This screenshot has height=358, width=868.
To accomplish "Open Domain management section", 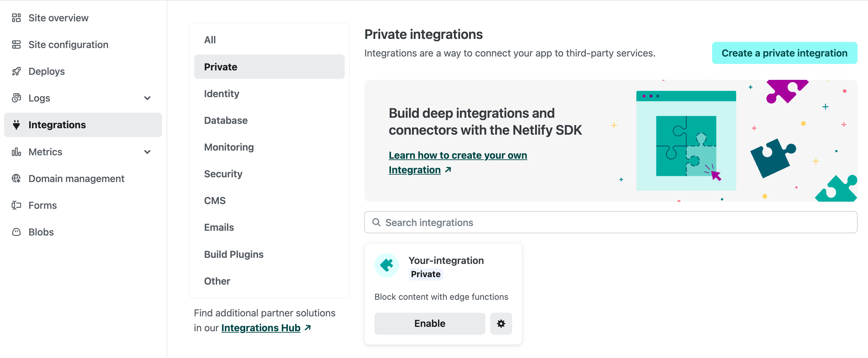I will pos(76,178).
